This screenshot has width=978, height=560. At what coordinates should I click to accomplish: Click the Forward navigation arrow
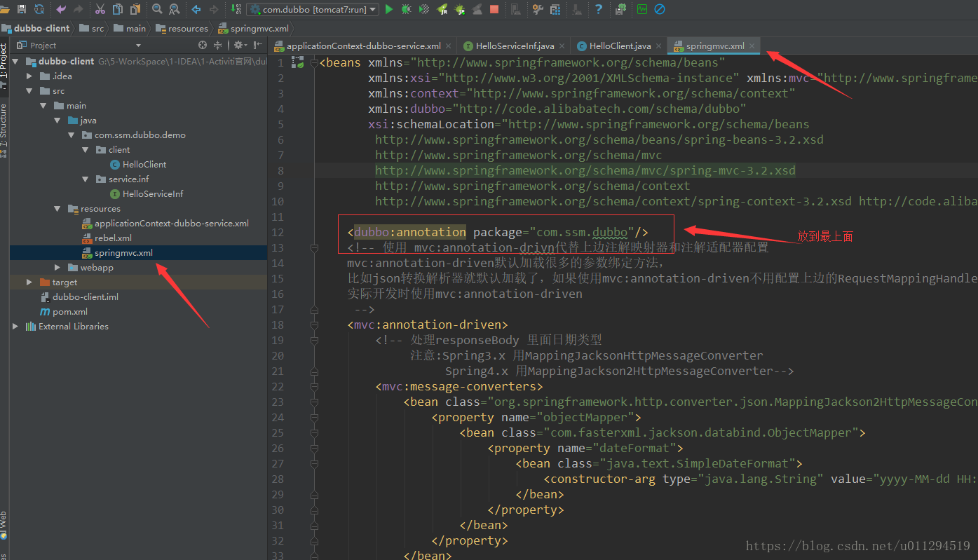(214, 9)
